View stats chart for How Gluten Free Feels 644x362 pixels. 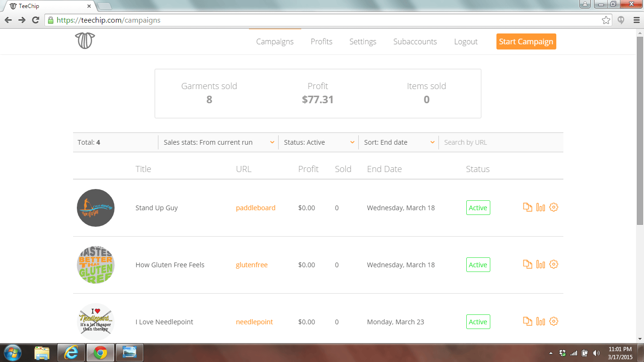(541, 264)
